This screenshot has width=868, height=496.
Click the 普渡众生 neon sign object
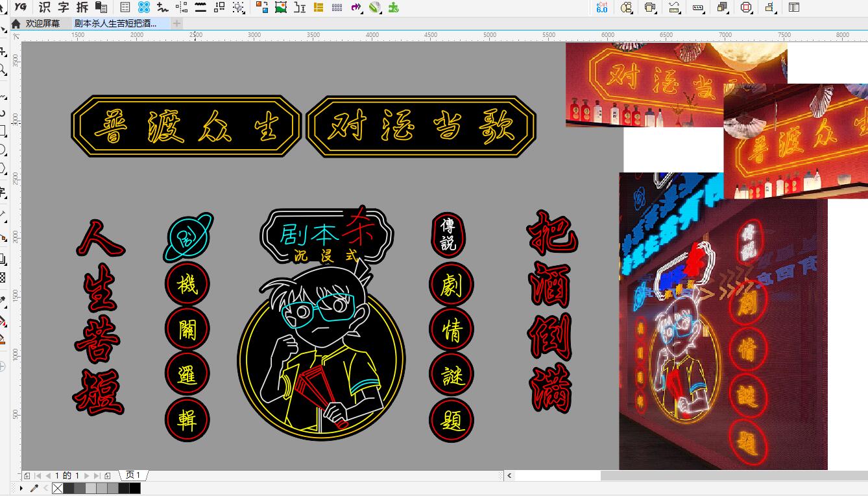pyautogui.click(x=186, y=126)
